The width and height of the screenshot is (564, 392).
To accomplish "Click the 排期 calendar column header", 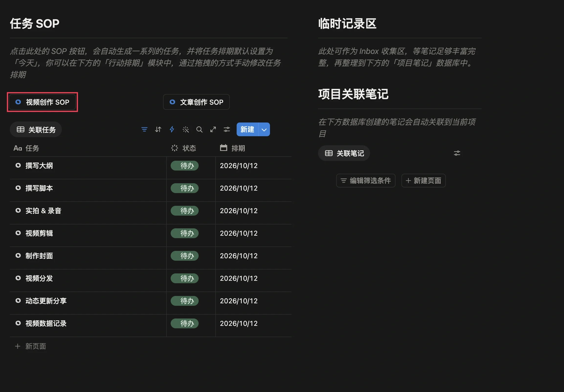I will click(232, 148).
